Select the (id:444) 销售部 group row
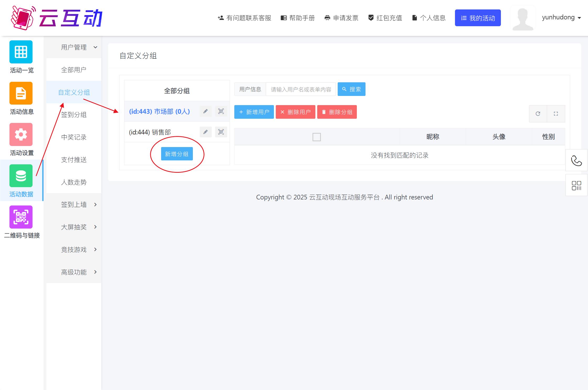Viewport: 588px width, 390px height. tap(157, 132)
